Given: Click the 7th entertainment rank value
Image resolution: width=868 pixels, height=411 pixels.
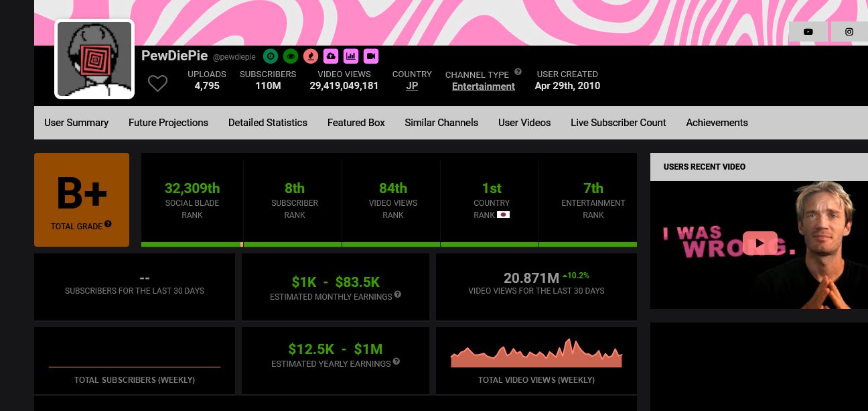Looking at the screenshot, I should click(x=593, y=188).
